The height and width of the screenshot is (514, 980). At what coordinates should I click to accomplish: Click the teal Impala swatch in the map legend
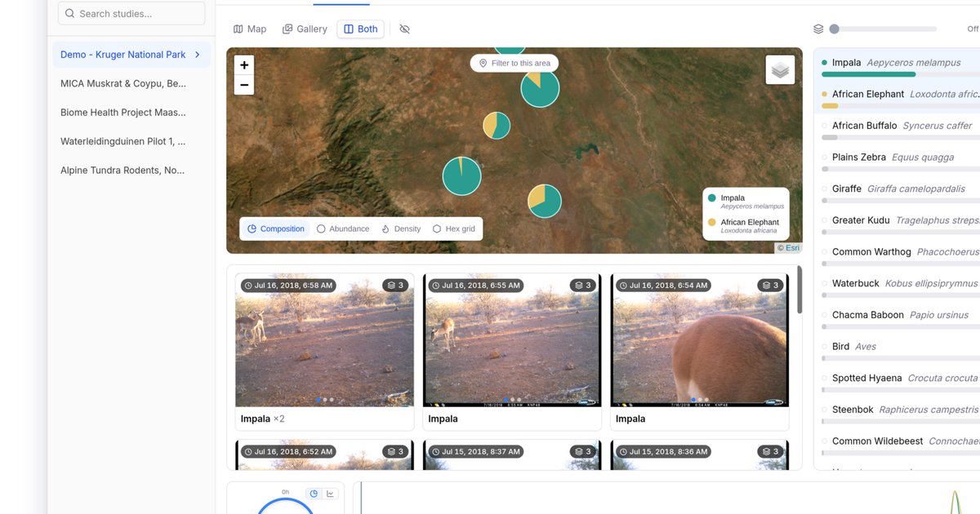tap(712, 198)
